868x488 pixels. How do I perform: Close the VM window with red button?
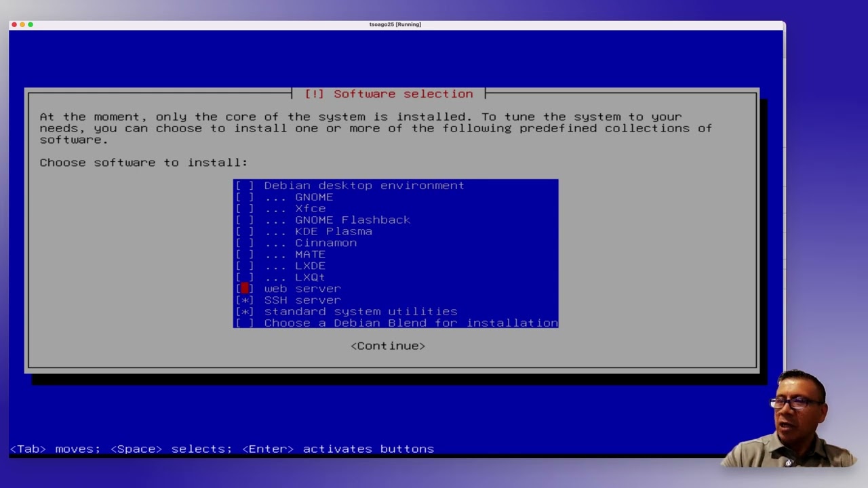point(14,24)
